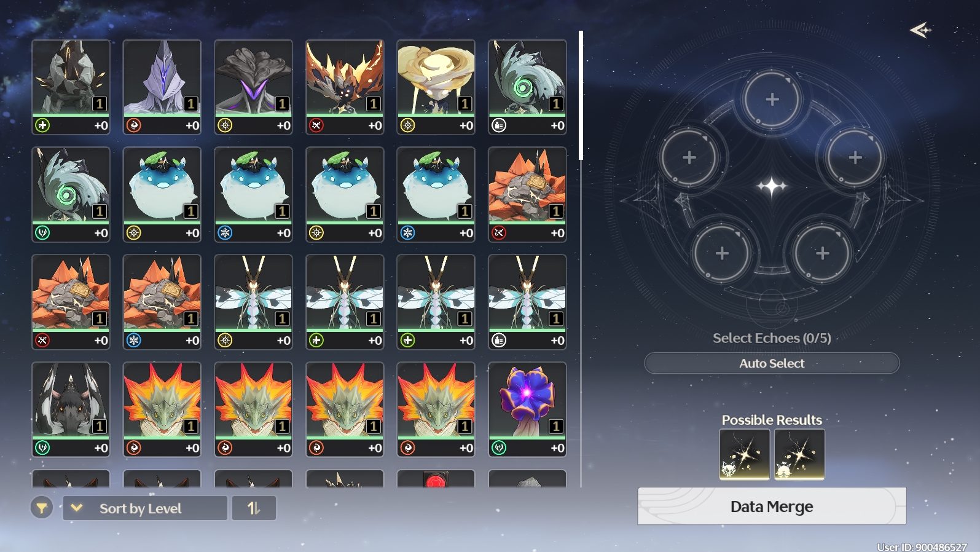
Task: Select the purple flower echo card
Action: pos(527,409)
